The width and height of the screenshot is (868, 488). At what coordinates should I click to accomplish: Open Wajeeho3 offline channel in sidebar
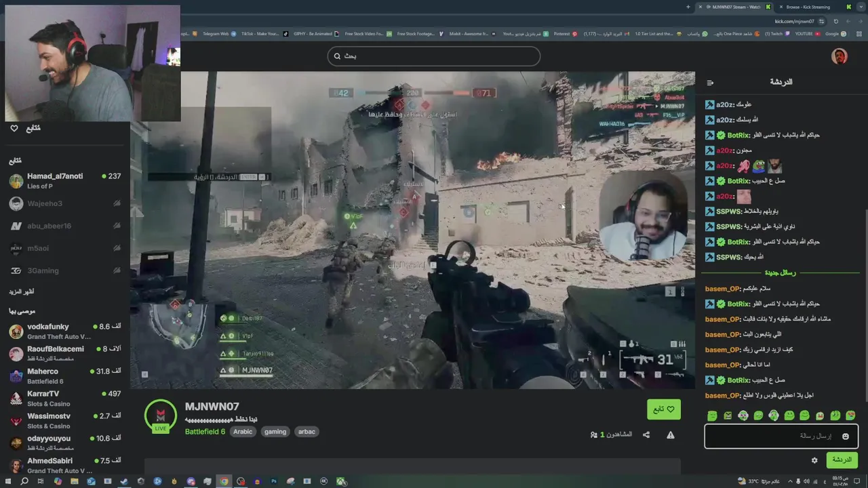65,203
